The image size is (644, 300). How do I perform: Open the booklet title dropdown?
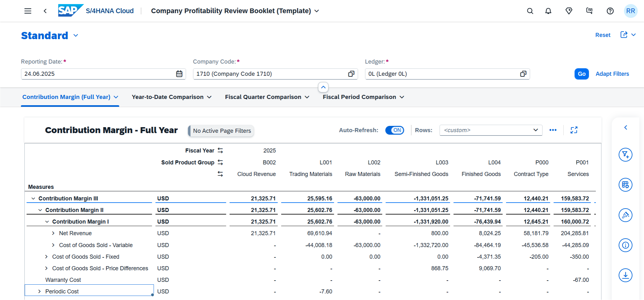317,11
